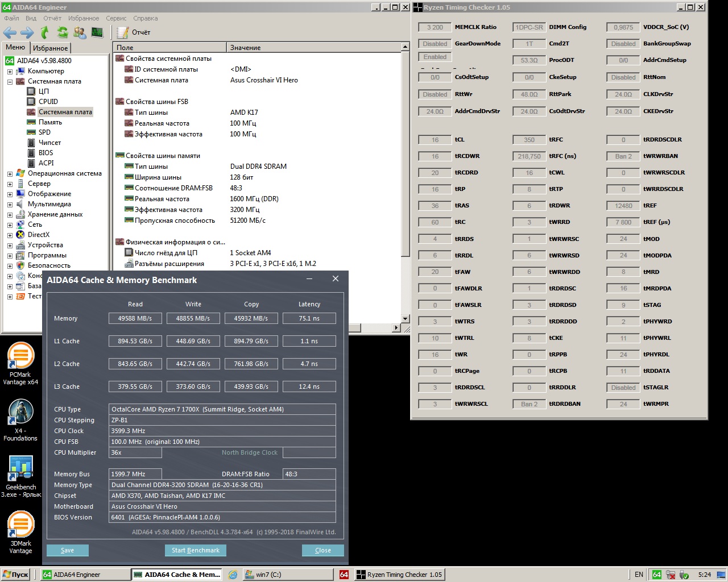
Task: Click the Save button in the benchmark window
Action: tap(68, 550)
